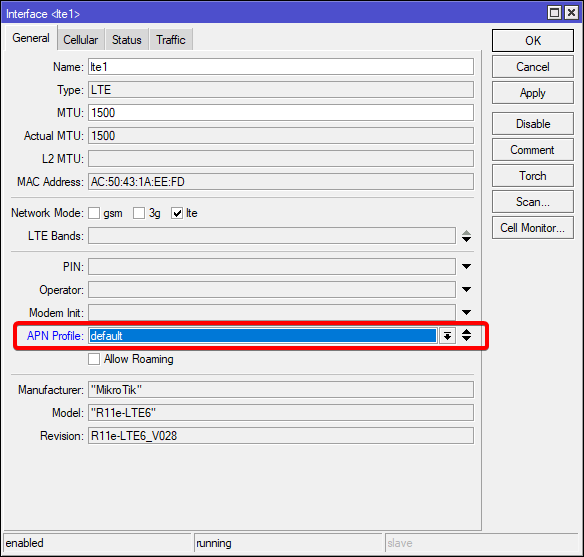
Task: Click the MAC Address value AC:50:43:1A:EE:FD
Action: tap(281, 182)
